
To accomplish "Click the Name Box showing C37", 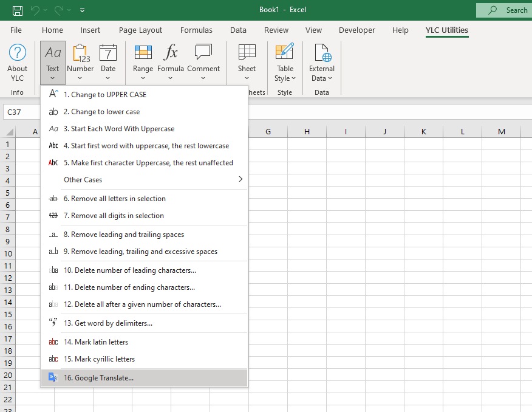I will [22, 112].
